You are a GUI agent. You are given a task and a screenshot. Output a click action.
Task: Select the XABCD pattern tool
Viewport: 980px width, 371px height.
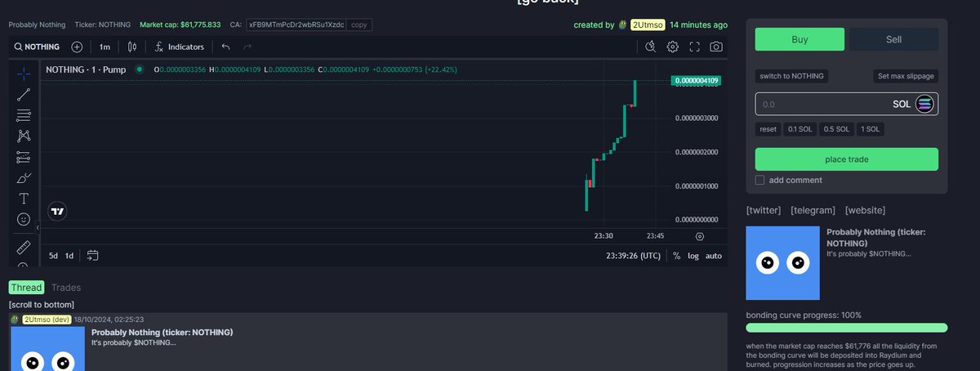click(24, 136)
